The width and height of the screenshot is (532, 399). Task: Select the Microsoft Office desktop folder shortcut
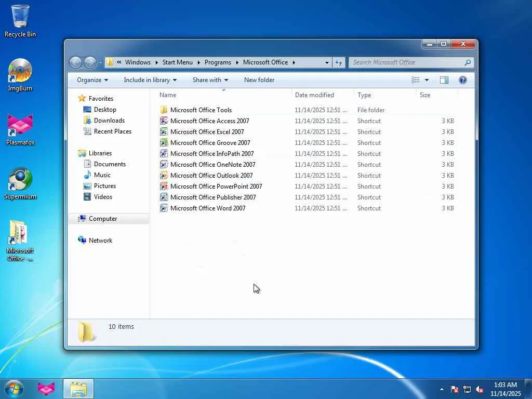(x=20, y=240)
